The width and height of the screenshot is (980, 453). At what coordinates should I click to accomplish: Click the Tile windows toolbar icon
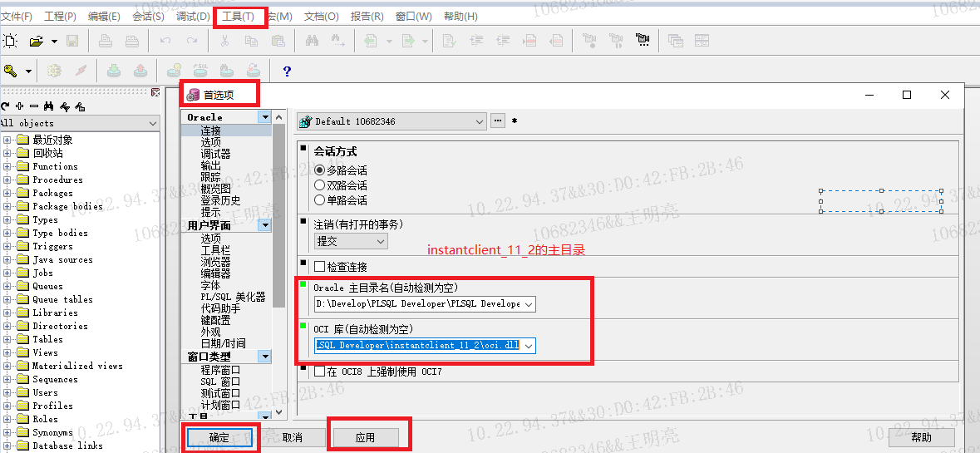coord(702,42)
